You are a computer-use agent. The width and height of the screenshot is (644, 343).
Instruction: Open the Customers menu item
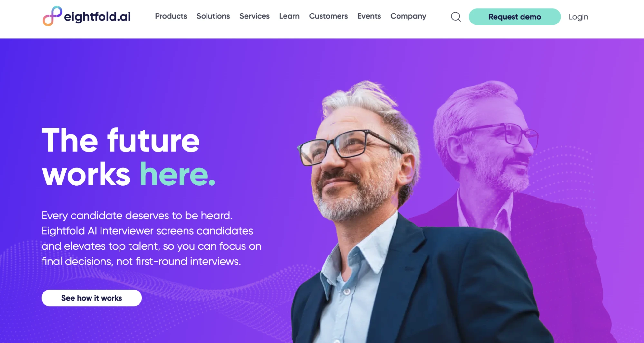328,16
